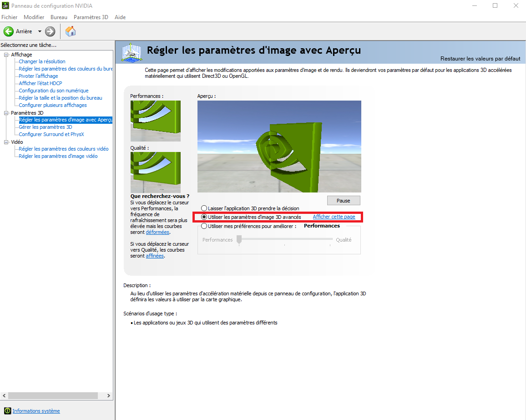Click the Paramètres 3D tree category label
The height and width of the screenshot is (420, 526).
point(27,113)
